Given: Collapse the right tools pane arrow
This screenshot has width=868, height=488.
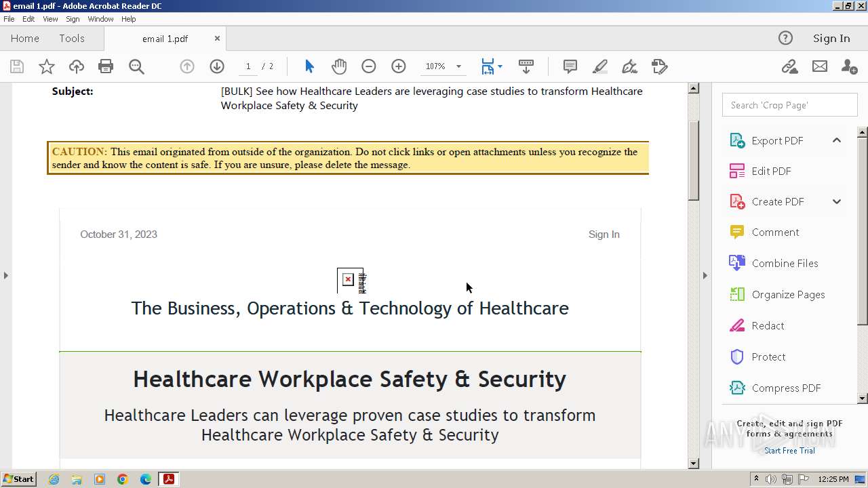Looking at the screenshot, I should tap(705, 275).
